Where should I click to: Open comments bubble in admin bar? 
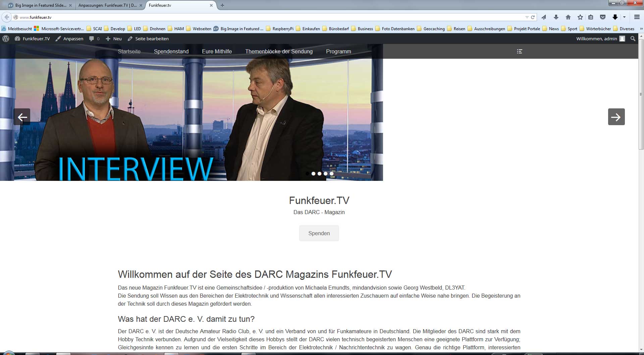point(94,39)
